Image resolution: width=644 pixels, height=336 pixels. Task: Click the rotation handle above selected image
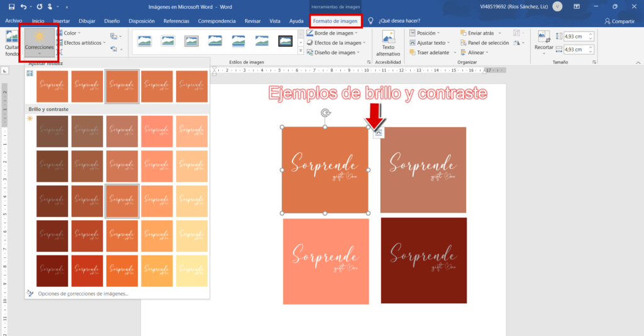pyautogui.click(x=325, y=113)
